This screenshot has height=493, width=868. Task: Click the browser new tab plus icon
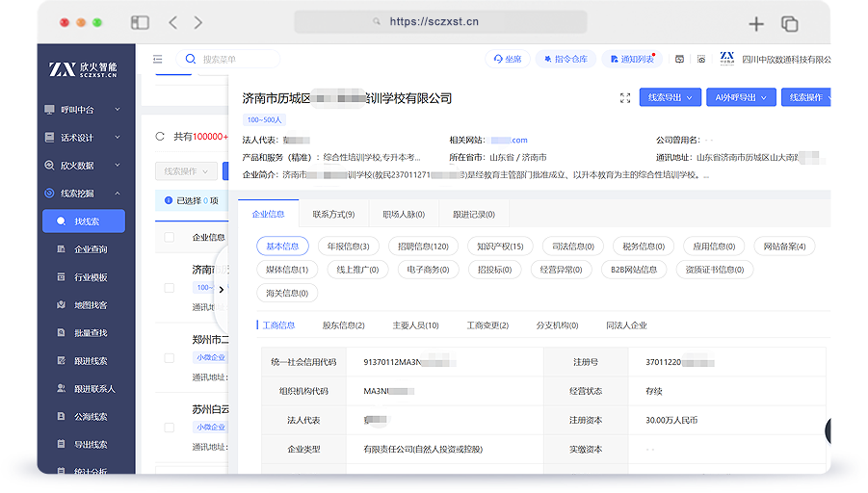pos(756,23)
